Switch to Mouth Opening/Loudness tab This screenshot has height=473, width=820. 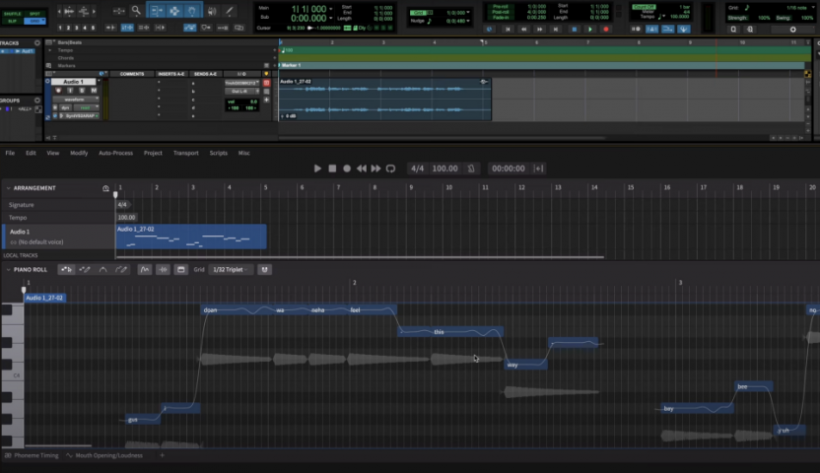tap(105, 456)
